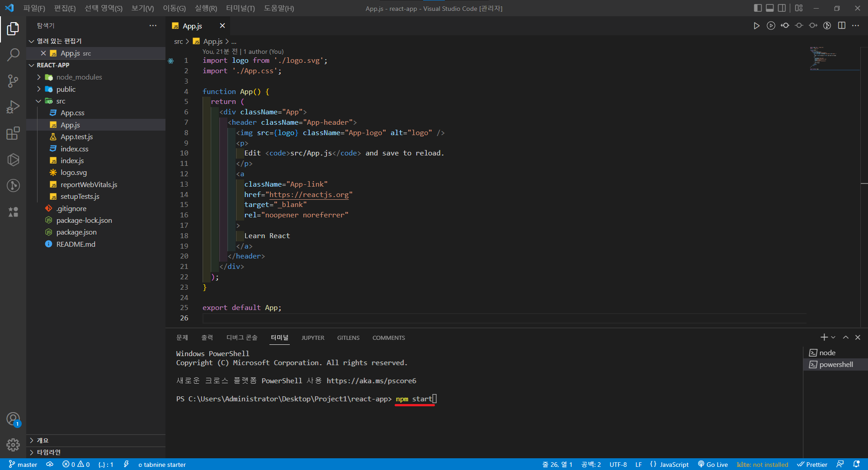868x470 pixels.
Task: Open the notifications bell in status bar
Action: click(x=856, y=465)
